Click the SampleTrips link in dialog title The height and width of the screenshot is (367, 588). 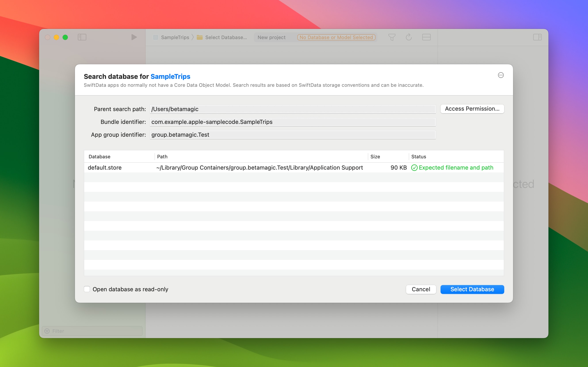(x=170, y=76)
